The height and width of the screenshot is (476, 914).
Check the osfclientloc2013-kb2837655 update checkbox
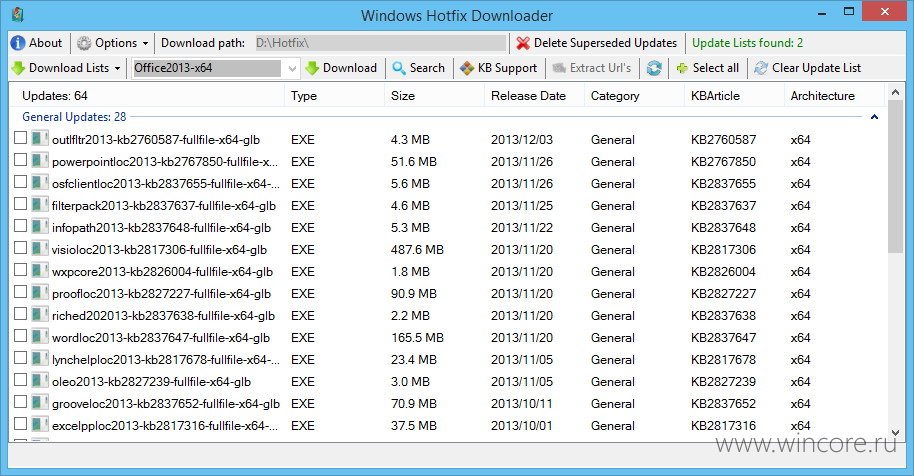pyautogui.click(x=20, y=182)
